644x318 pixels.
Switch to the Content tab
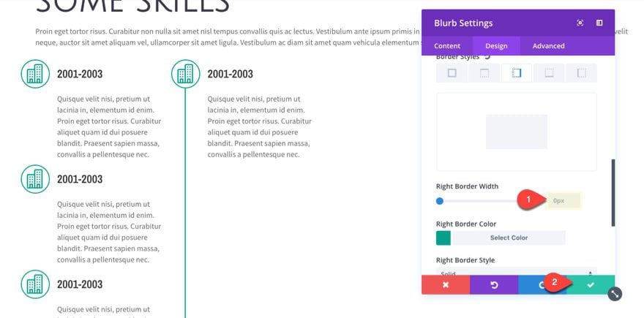[447, 46]
